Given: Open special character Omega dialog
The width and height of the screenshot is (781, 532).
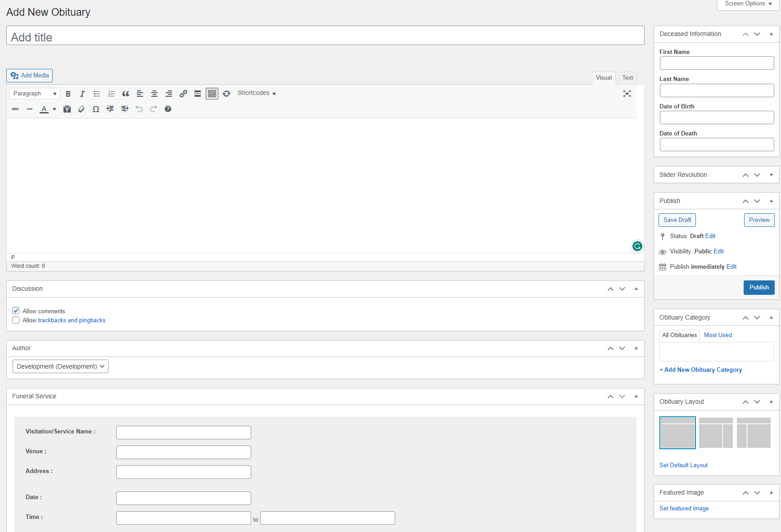Looking at the screenshot, I should pyautogui.click(x=96, y=109).
